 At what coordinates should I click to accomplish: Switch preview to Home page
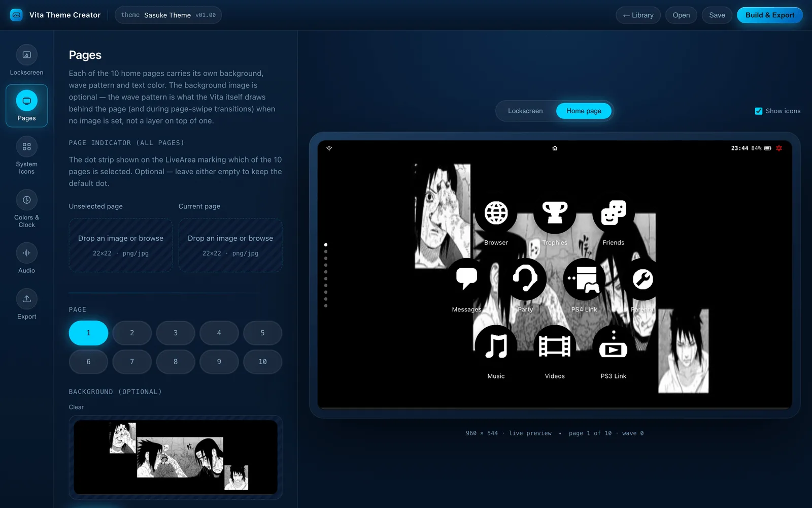(584, 111)
